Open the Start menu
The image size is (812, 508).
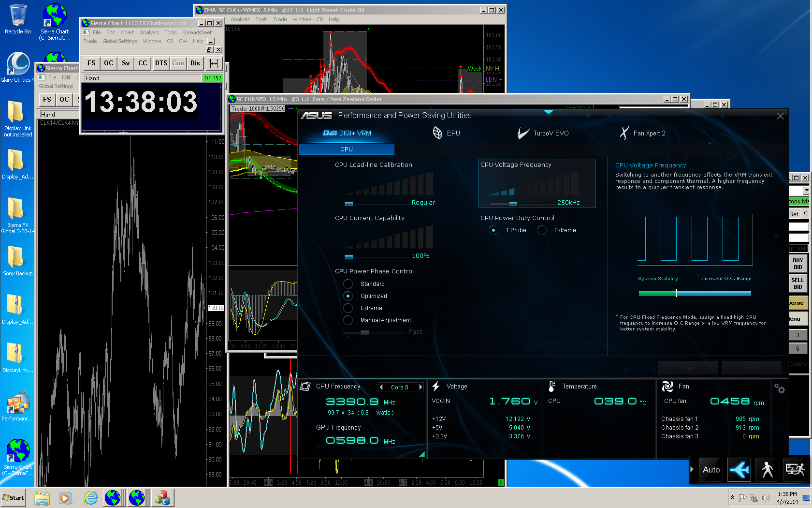click(x=14, y=497)
